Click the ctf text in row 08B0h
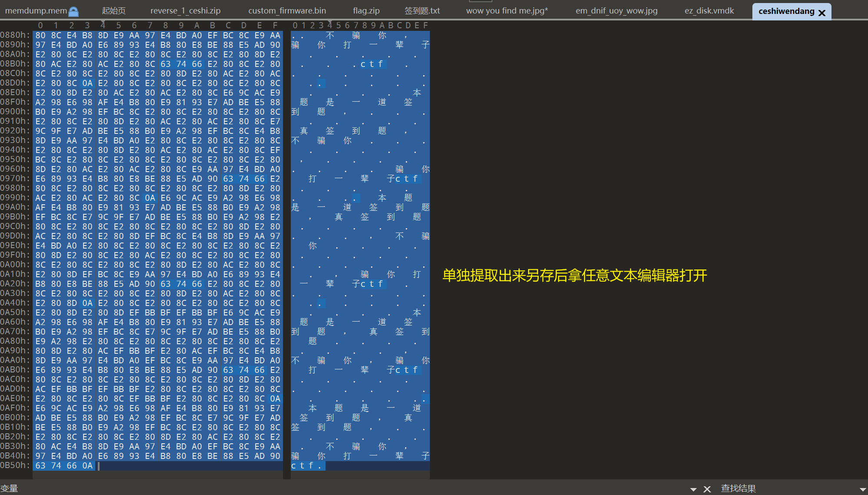This screenshot has height=495, width=868. click(372, 64)
